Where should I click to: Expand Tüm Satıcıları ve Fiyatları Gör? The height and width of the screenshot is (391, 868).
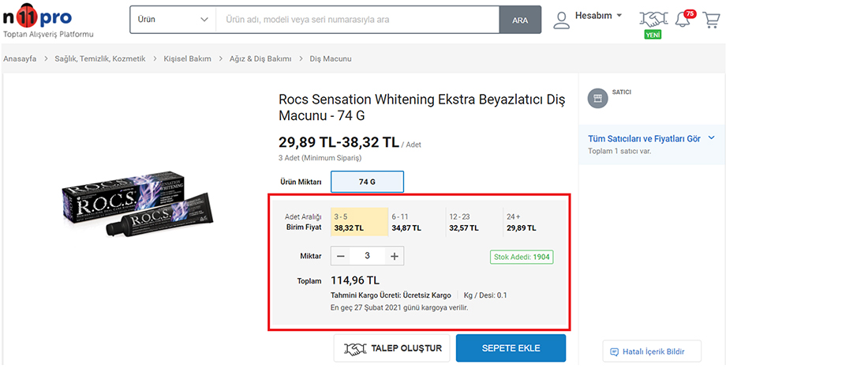(651, 138)
